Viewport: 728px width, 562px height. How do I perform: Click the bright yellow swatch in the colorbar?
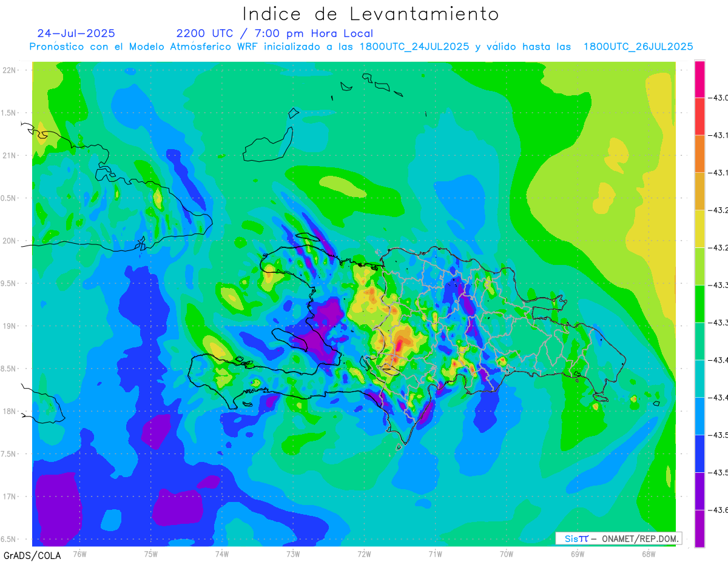coord(699,229)
